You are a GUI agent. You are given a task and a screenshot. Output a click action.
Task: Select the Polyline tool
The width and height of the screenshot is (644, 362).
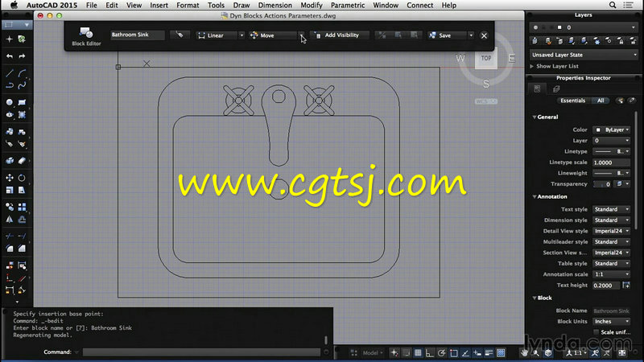tap(10, 85)
